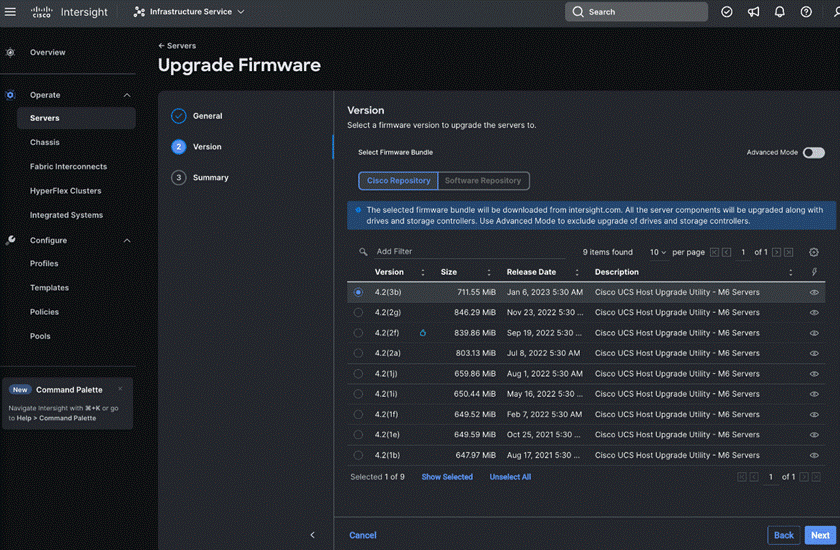The image size is (840, 550).
Task: View details eye icon for 4.2(1b)
Action: (x=814, y=455)
